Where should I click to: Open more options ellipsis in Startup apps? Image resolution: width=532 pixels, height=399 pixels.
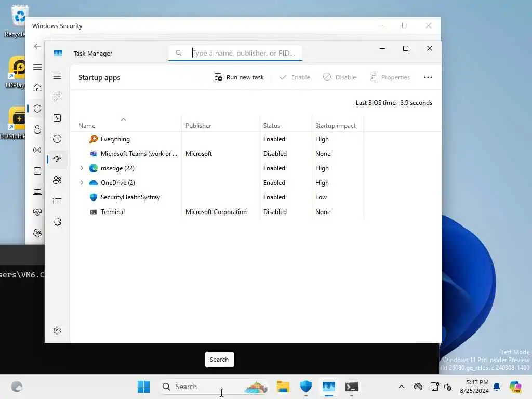[x=428, y=77]
